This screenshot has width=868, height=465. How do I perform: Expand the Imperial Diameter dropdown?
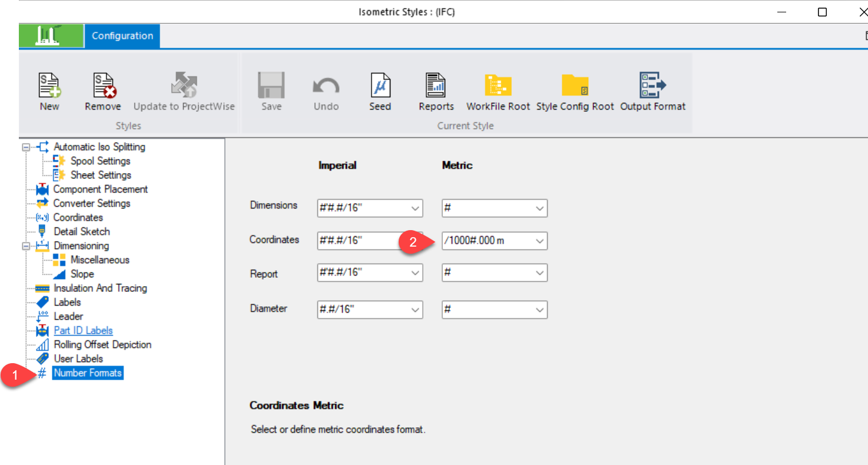pos(415,310)
